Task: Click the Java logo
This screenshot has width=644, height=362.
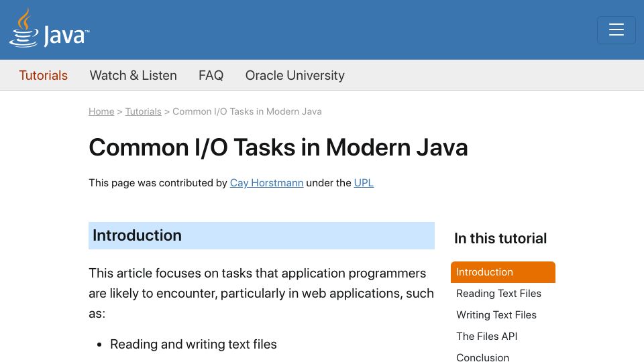Action: (49, 28)
